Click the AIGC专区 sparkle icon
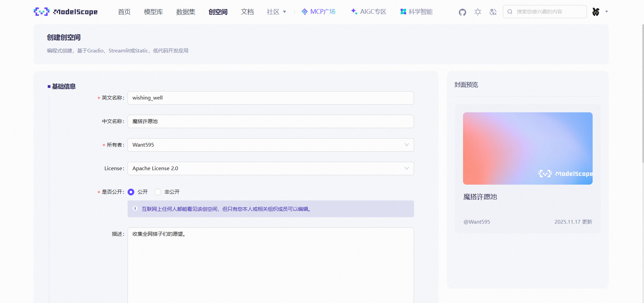This screenshot has width=644, height=303. (x=354, y=11)
